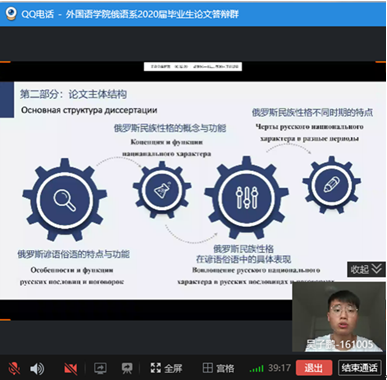
Task: Switch to fullscreen with 全屏
Action: click(166, 368)
